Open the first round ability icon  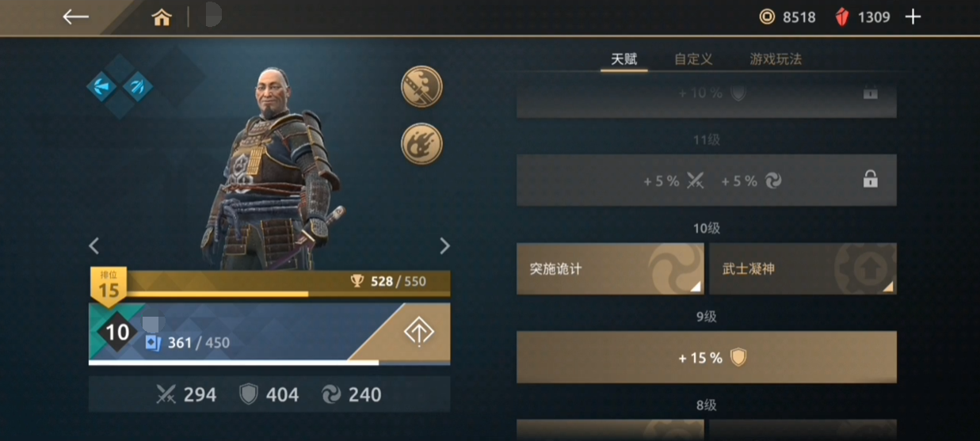tap(421, 86)
